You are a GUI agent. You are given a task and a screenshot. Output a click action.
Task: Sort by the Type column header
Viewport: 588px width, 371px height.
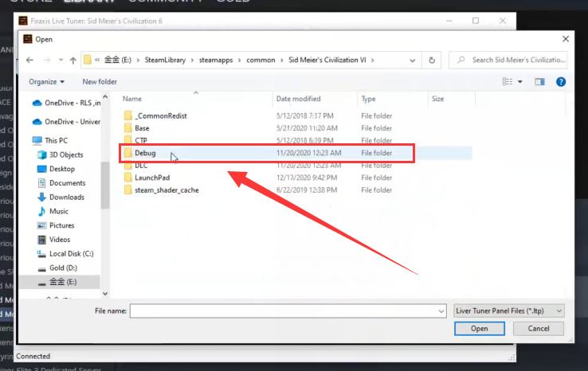pyautogui.click(x=368, y=99)
